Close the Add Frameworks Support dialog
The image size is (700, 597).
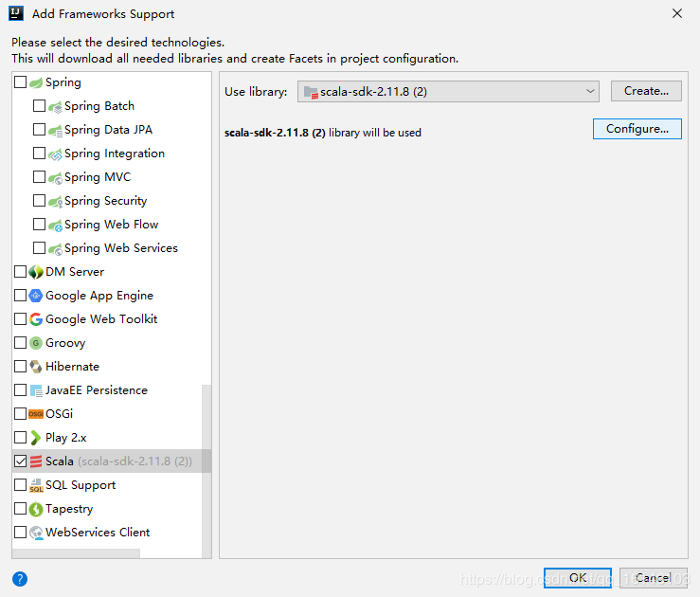coord(676,13)
